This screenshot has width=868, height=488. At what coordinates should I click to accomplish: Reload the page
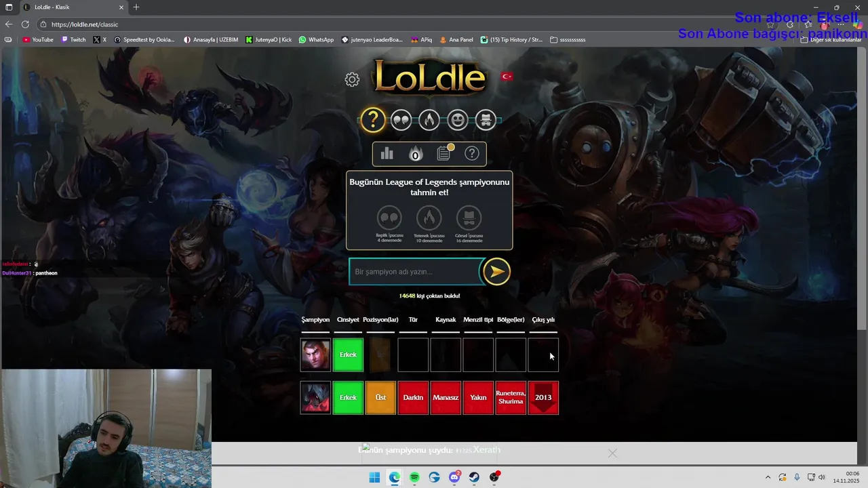(25, 24)
